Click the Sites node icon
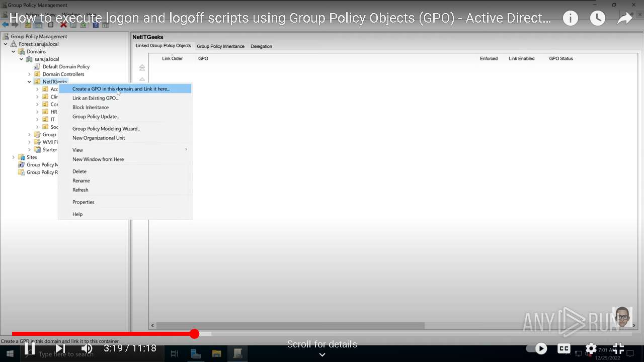 pyautogui.click(x=22, y=157)
